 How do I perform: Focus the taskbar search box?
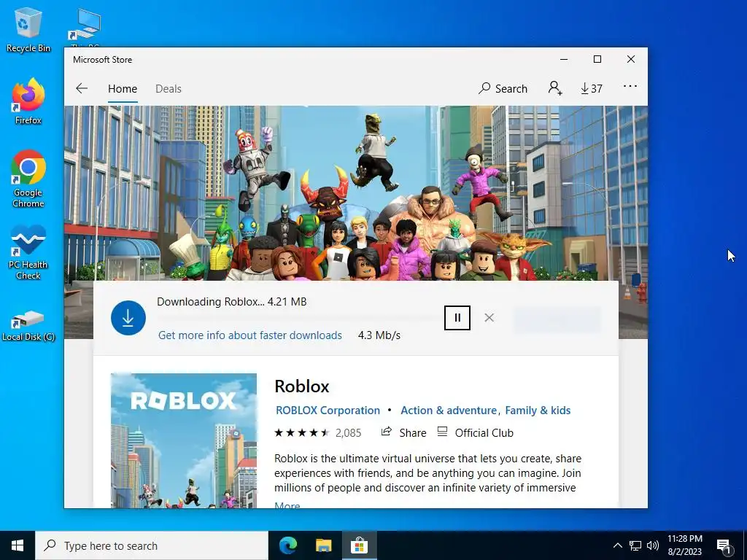click(152, 545)
